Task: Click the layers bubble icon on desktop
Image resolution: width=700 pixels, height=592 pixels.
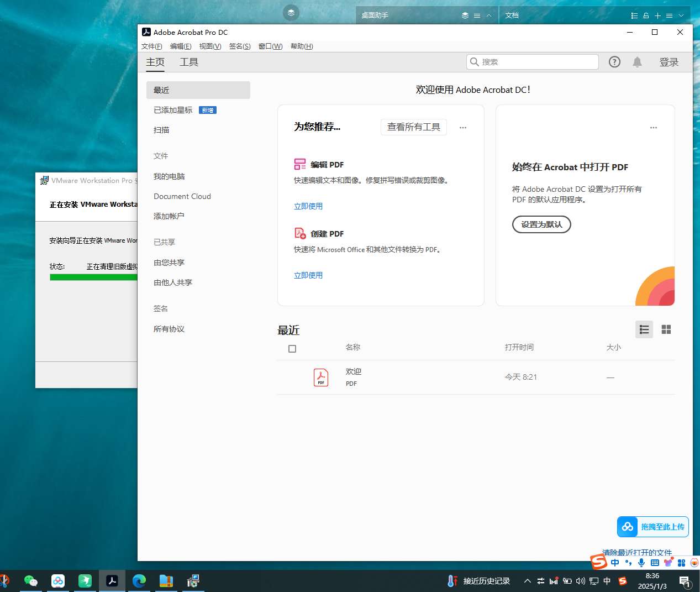Action: click(x=291, y=12)
